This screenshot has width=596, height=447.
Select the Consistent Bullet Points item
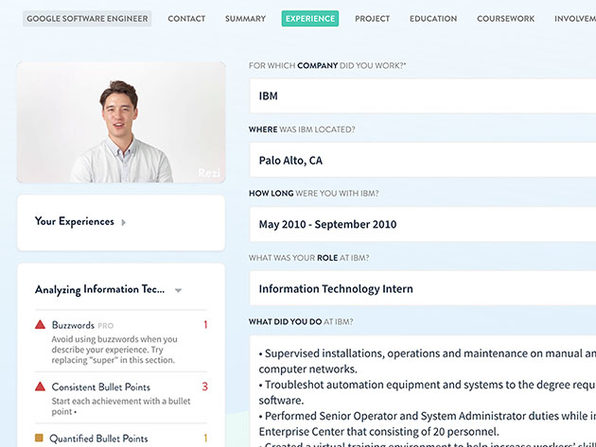pyautogui.click(x=121, y=398)
